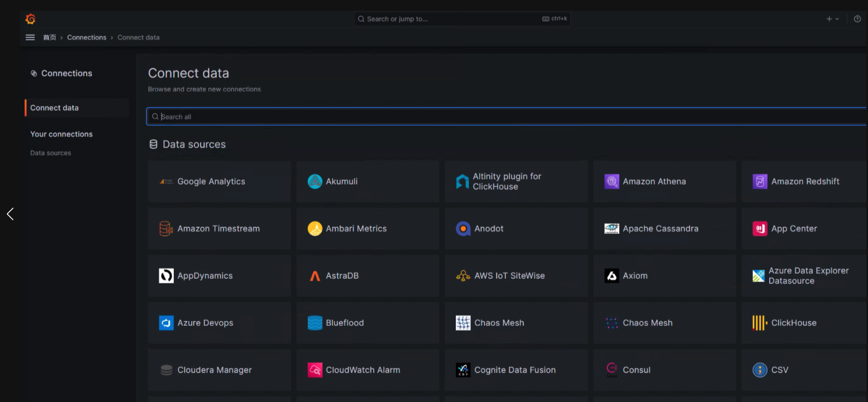Click the AWS IoT SiteWise icon
868x402 pixels.
click(x=463, y=276)
